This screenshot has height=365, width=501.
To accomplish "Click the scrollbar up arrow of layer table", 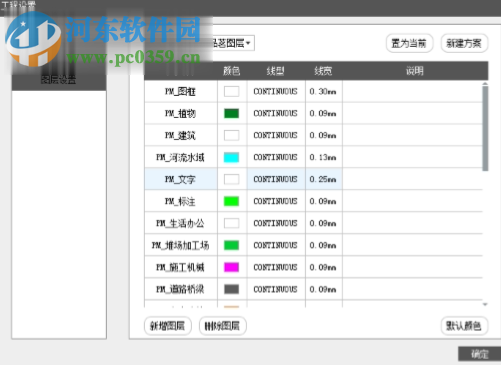I will pos(485,83).
